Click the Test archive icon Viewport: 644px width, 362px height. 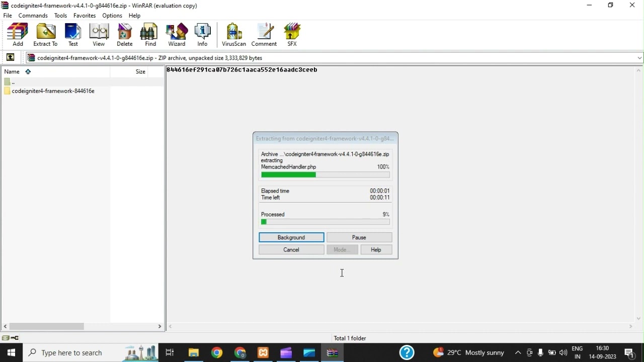tap(73, 35)
